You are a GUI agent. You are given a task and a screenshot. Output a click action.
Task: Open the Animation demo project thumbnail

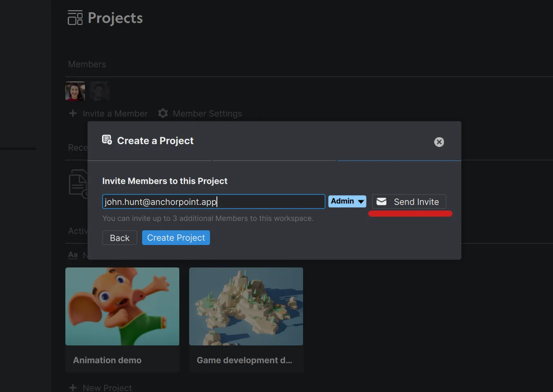[122, 306]
